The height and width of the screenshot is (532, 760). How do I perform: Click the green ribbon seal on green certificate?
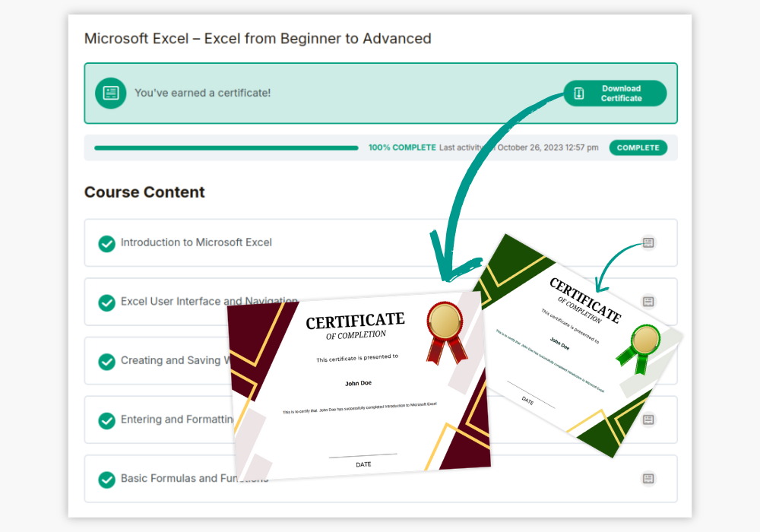point(645,347)
